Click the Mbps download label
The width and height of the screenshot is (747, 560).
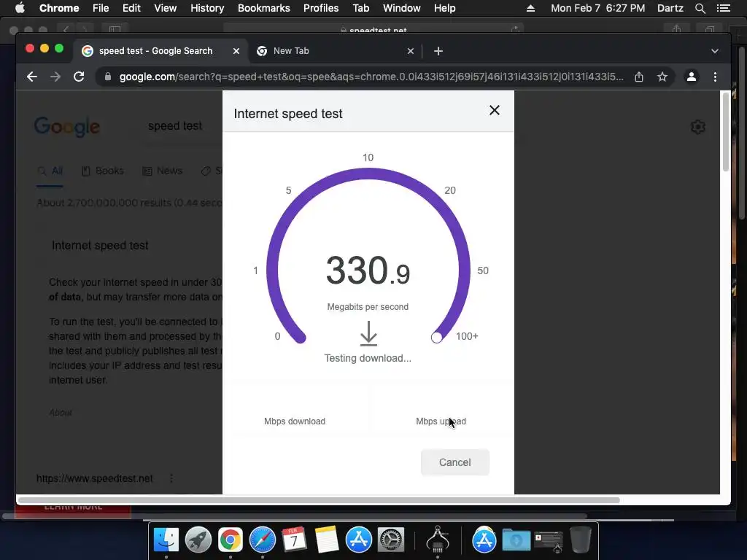pyautogui.click(x=295, y=421)
